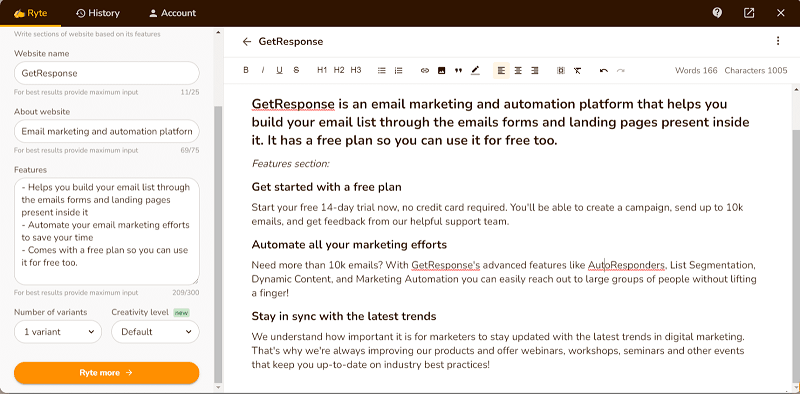Close the Rytr panel
800x394 pixels.
click(781, 13)
